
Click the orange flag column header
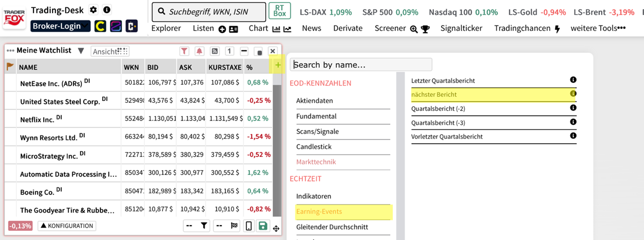pyautogui.click(x=10, y=67)
